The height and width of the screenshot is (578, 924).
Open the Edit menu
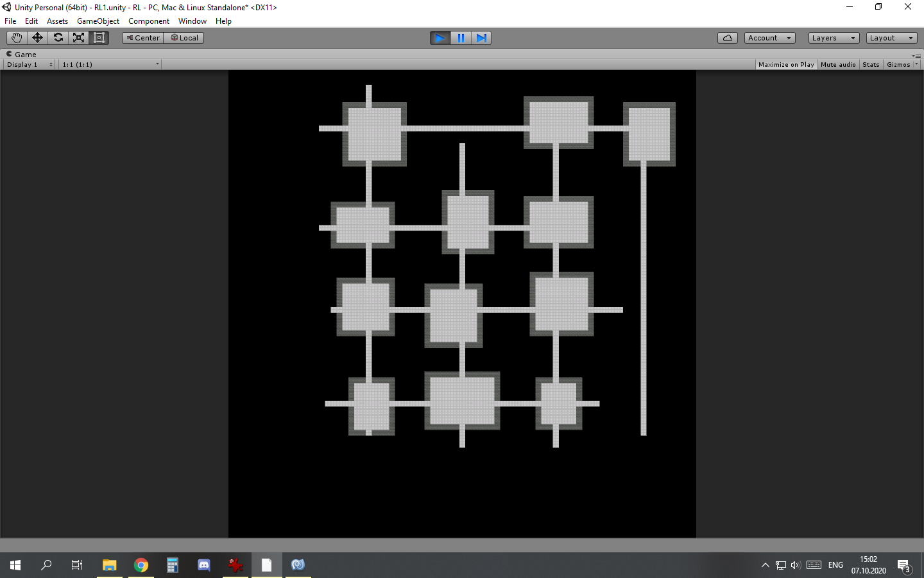pos(31,21)
